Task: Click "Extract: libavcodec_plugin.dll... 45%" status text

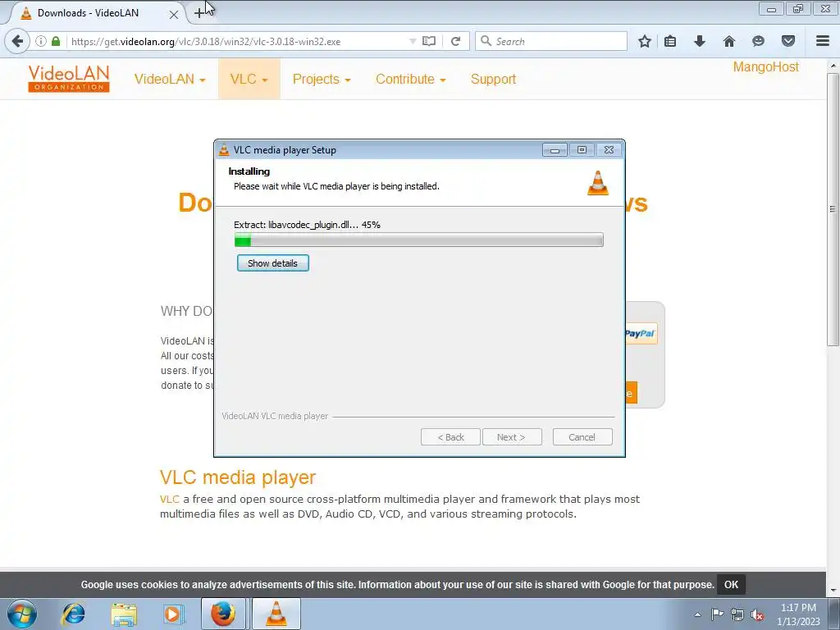Action: [307, 225]
